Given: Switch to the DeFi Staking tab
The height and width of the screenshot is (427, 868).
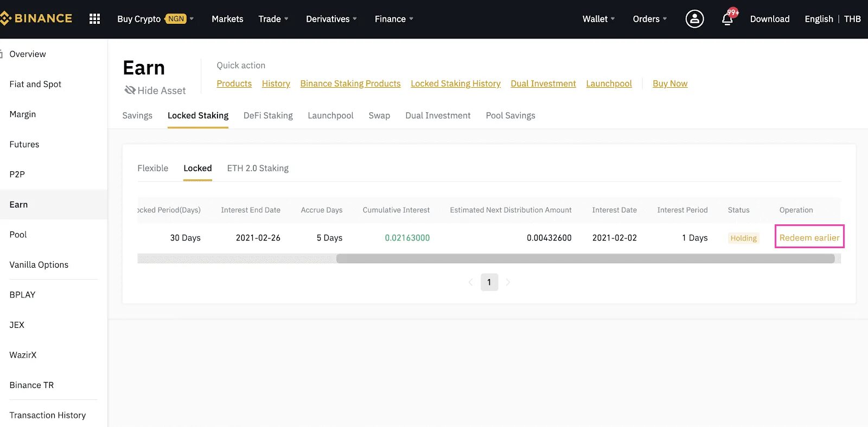Looking at the screenshot, I should 268,115.
